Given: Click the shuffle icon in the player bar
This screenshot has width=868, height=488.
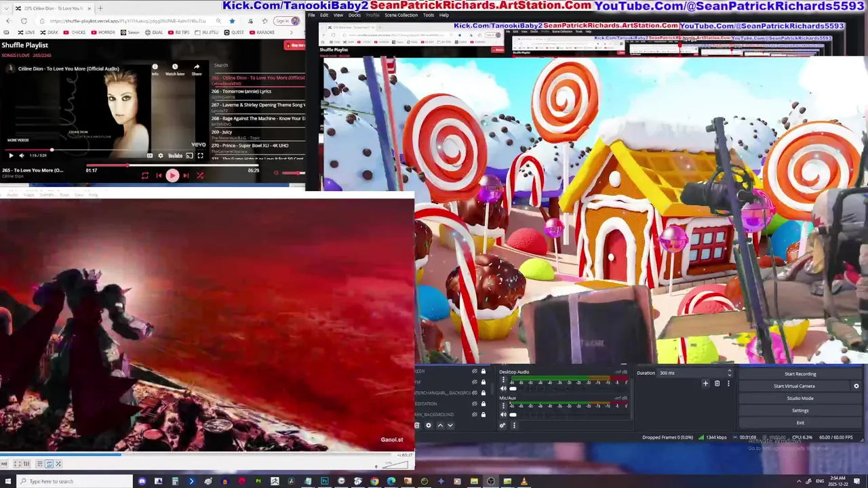Looking at the screenshot, I should 200,176.
